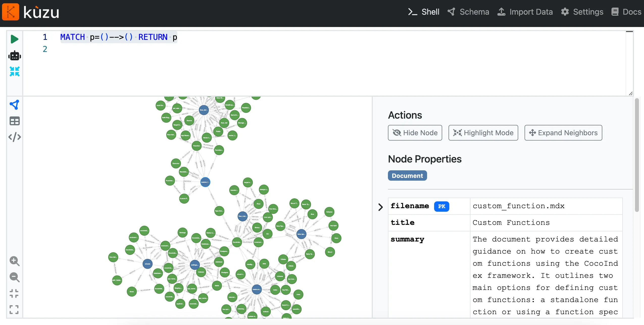Viewport: 644px width, 325px height.
Task: Switch to table view icon
Action: [14, 121]
